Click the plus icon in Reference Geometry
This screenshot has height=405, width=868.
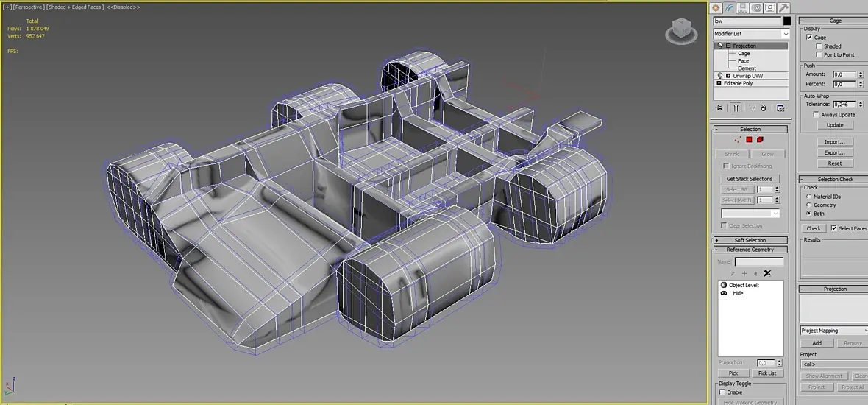(x=744, y=273)
